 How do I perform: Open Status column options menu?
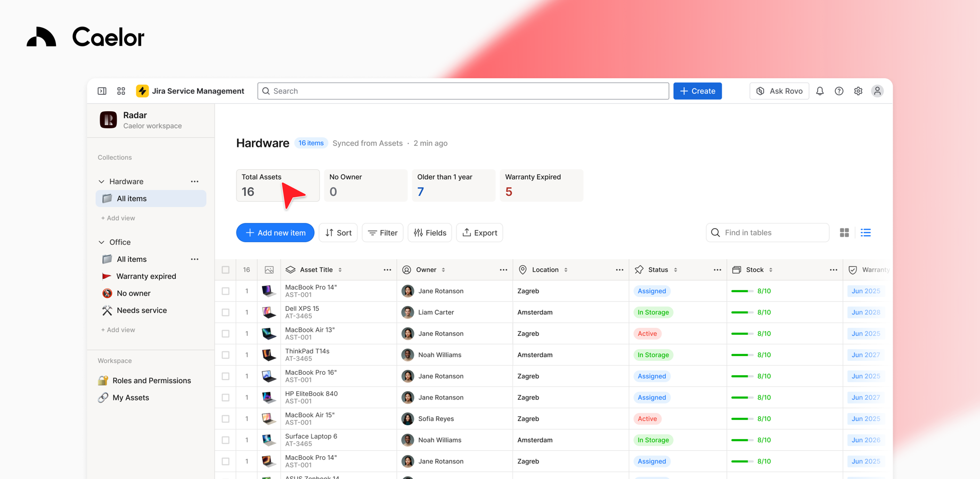click(x=717, y=270)
